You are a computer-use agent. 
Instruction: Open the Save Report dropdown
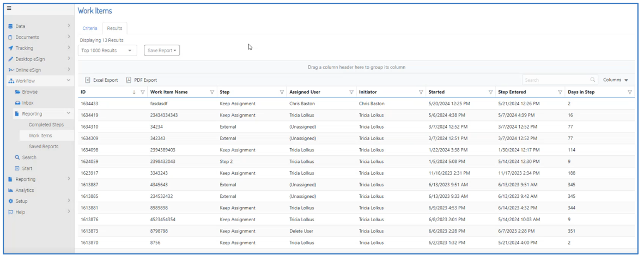tap(162, 51)
